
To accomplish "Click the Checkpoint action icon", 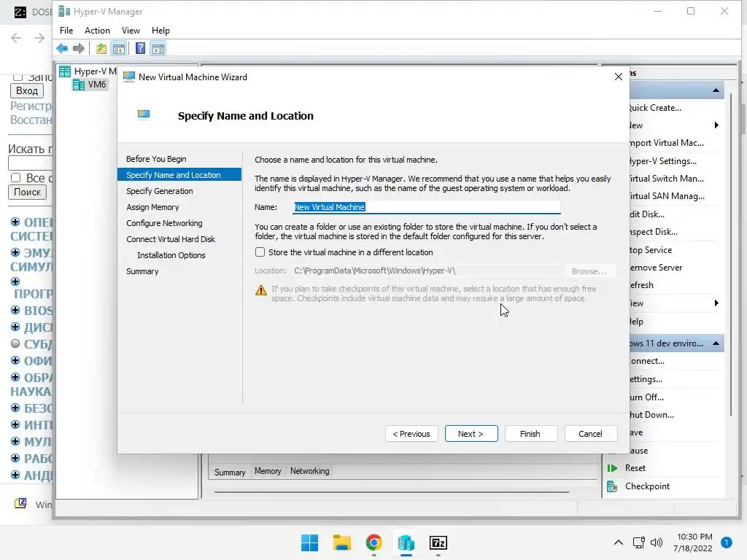I will [x=612, y=486].
